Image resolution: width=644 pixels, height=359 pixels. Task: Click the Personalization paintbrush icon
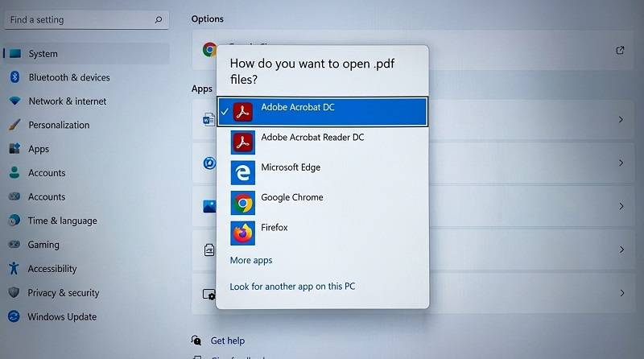tap(14, 125)
